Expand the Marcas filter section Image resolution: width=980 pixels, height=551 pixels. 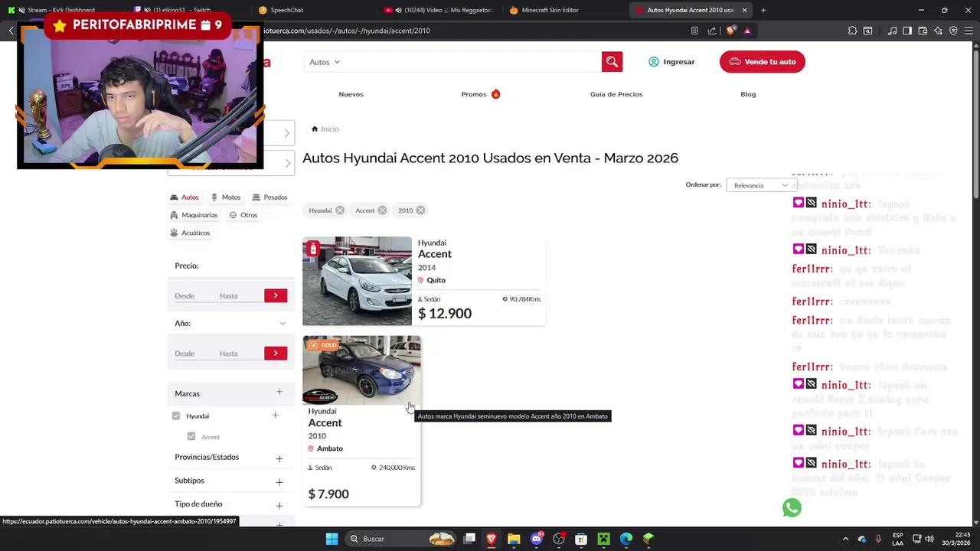tap(279, 393)
